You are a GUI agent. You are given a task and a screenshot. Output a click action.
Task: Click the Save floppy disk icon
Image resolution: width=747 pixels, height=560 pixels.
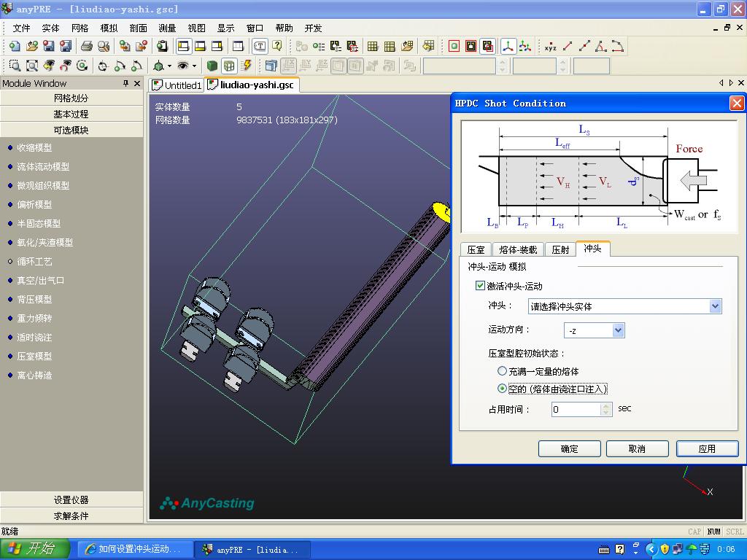coord(49,46)
